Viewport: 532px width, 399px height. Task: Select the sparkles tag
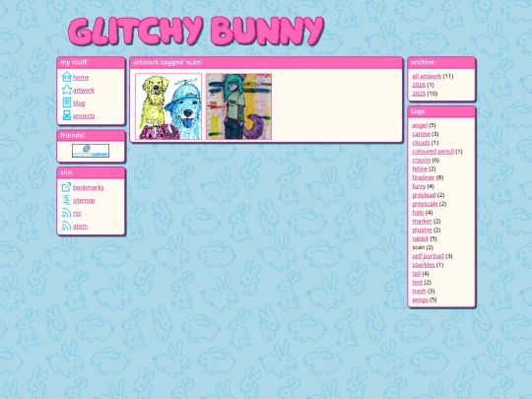click(423, 265)
